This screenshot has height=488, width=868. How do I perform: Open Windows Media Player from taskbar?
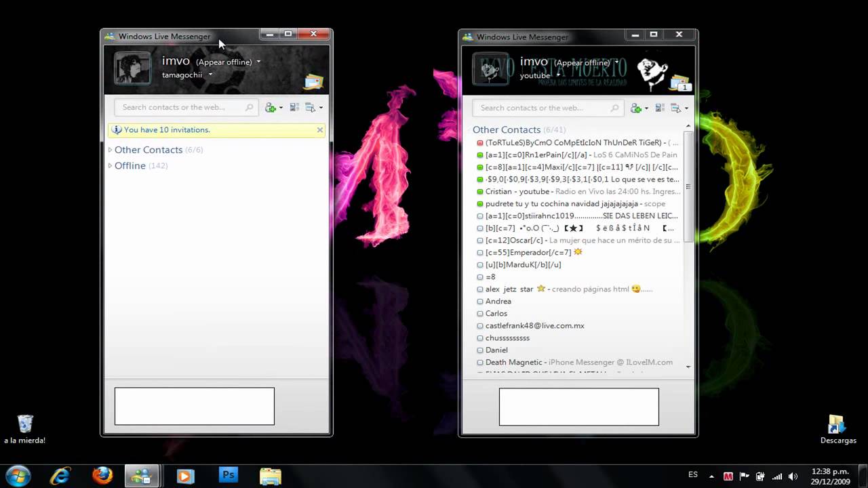coord(185,476)
